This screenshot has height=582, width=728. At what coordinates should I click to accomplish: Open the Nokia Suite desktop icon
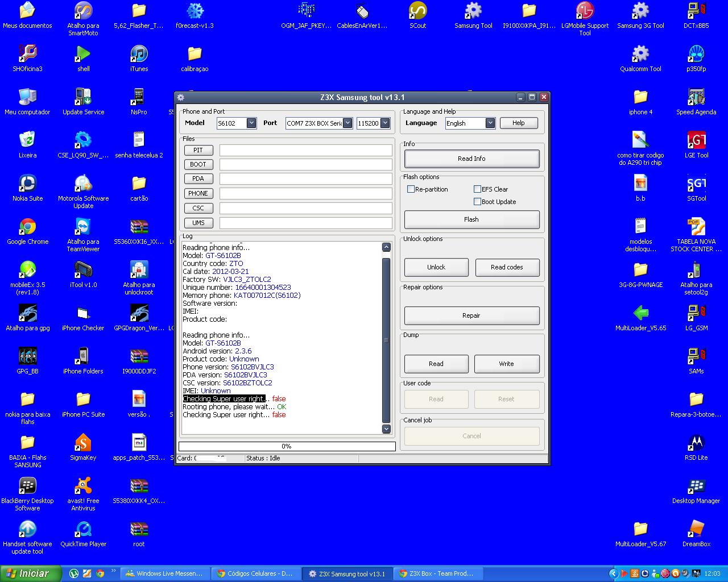point(27,188)
